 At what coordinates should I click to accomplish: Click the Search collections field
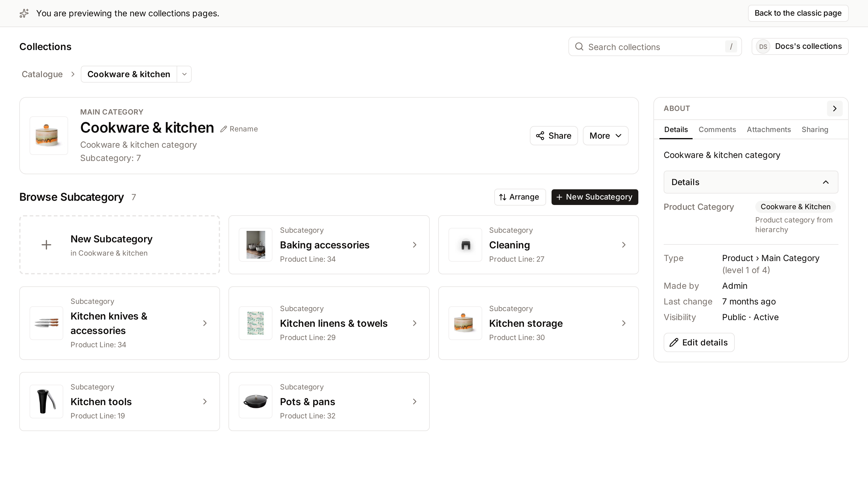(655, 46)
